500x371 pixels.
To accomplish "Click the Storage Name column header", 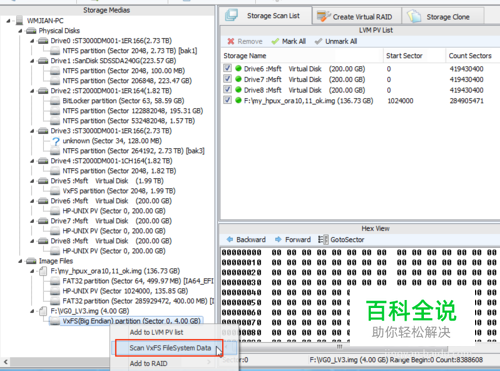I will pos(302,56).
